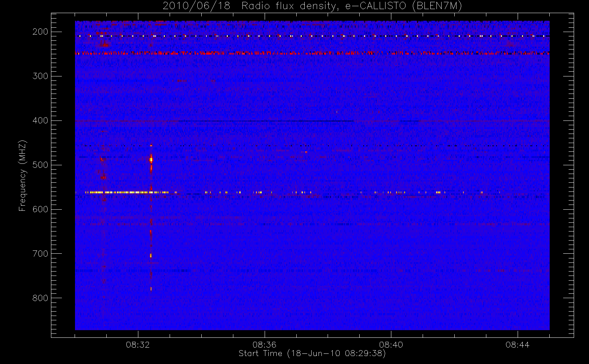The image size is (589, 364).
Task: Click the 08:40 time tick label
Action: (391, 345)
